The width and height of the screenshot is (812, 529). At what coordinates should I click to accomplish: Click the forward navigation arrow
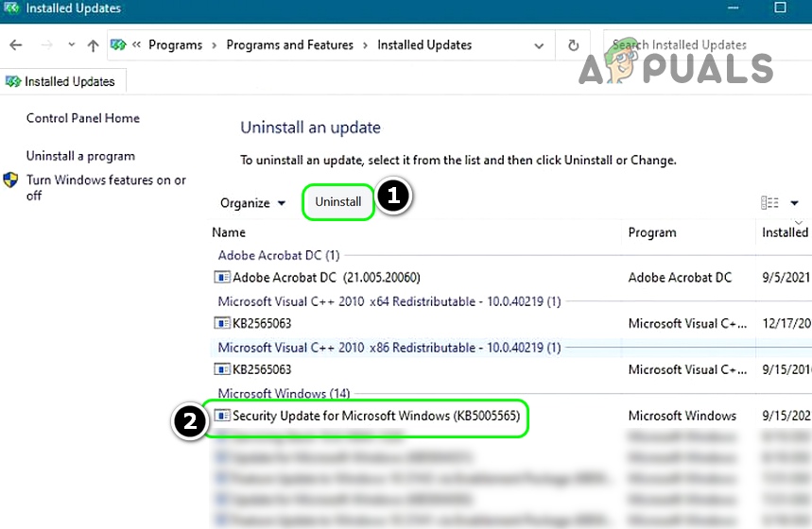point(46,45)
